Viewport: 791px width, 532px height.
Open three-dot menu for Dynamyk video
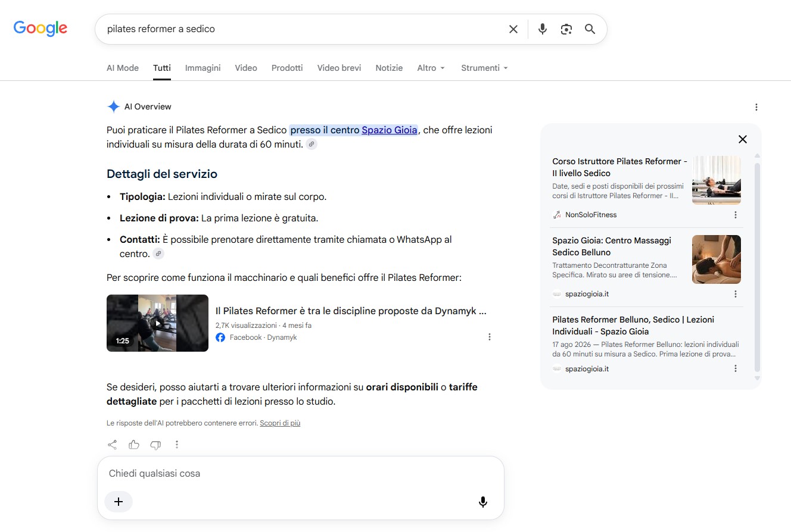pos(490,337)
